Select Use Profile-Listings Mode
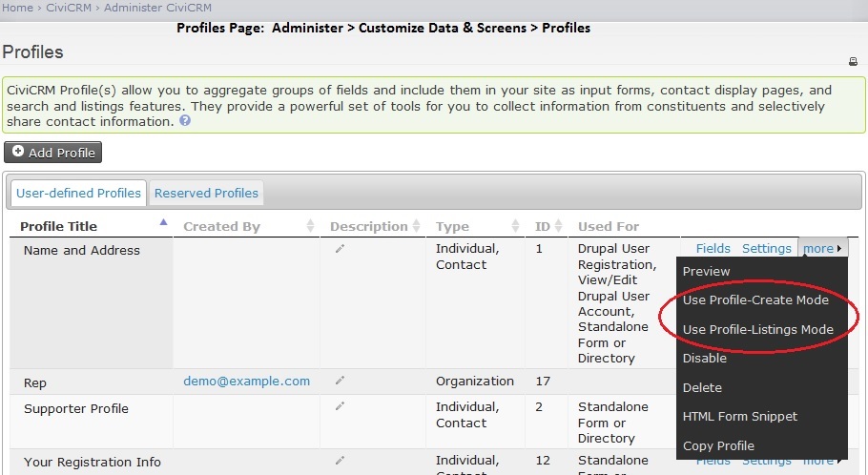This screenshot has width=868, height=475. tap(758, 329)
